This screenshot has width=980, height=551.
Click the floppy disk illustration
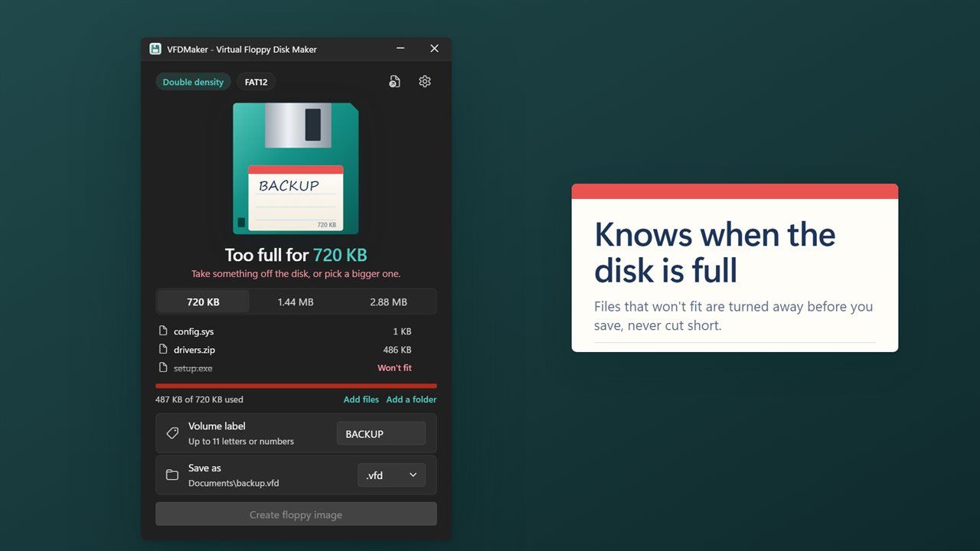pyautogui.click(x=296, y=168)
